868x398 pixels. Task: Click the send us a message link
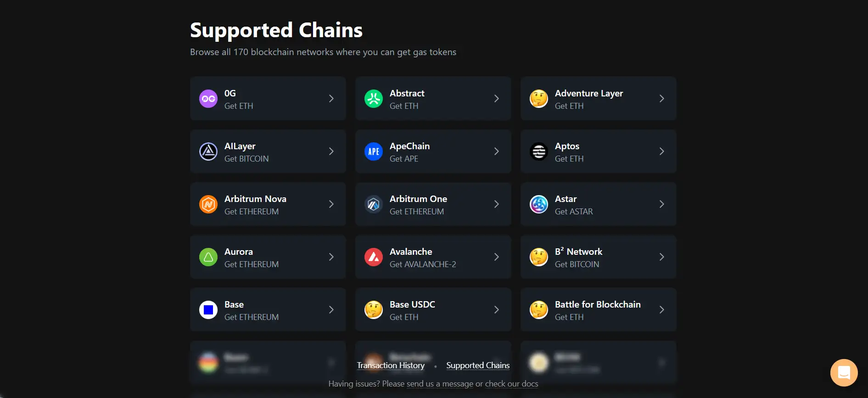coord(440,384)
